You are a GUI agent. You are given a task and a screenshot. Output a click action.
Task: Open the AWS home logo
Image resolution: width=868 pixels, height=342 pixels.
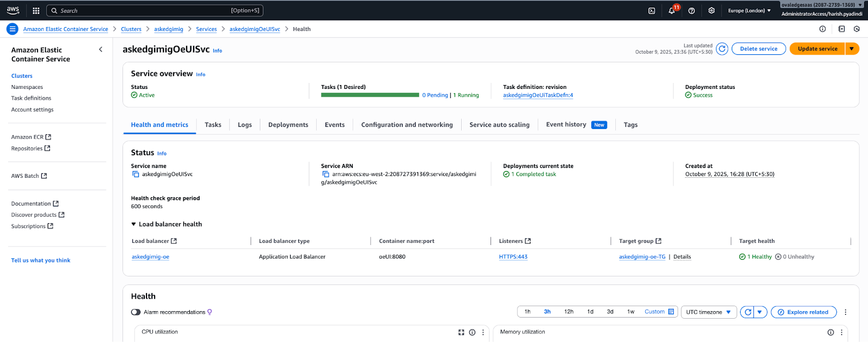pos(13,10)
